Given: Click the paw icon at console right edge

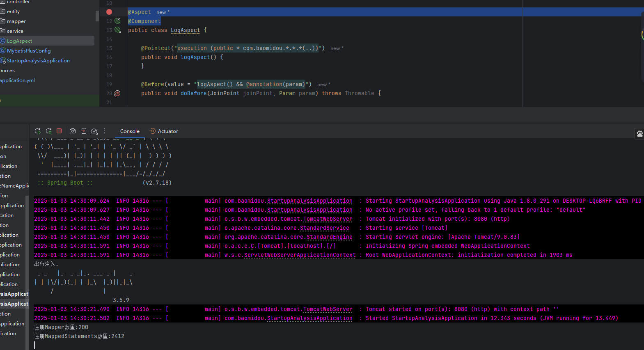Looking at the screenshot, I should pos(639,134).
